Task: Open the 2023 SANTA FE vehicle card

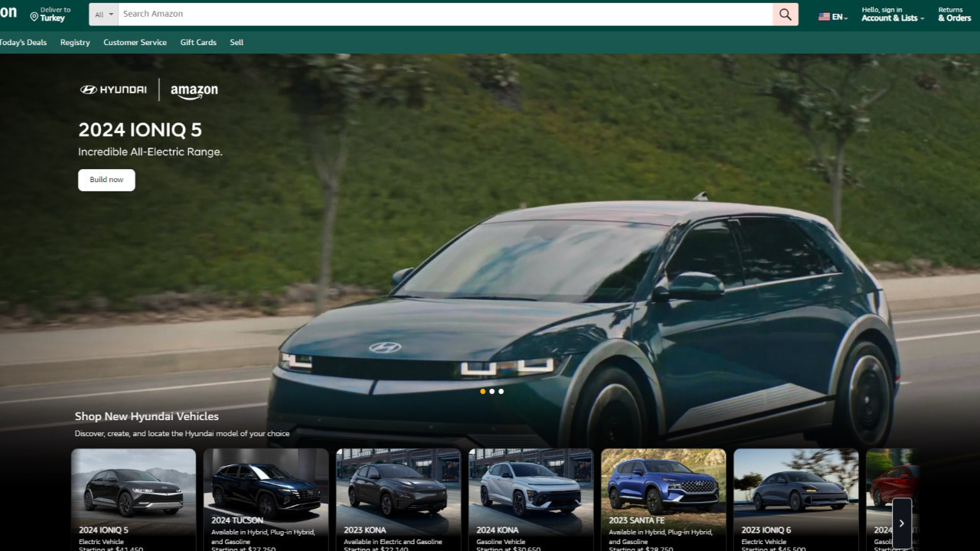Action: click(663, 490)
